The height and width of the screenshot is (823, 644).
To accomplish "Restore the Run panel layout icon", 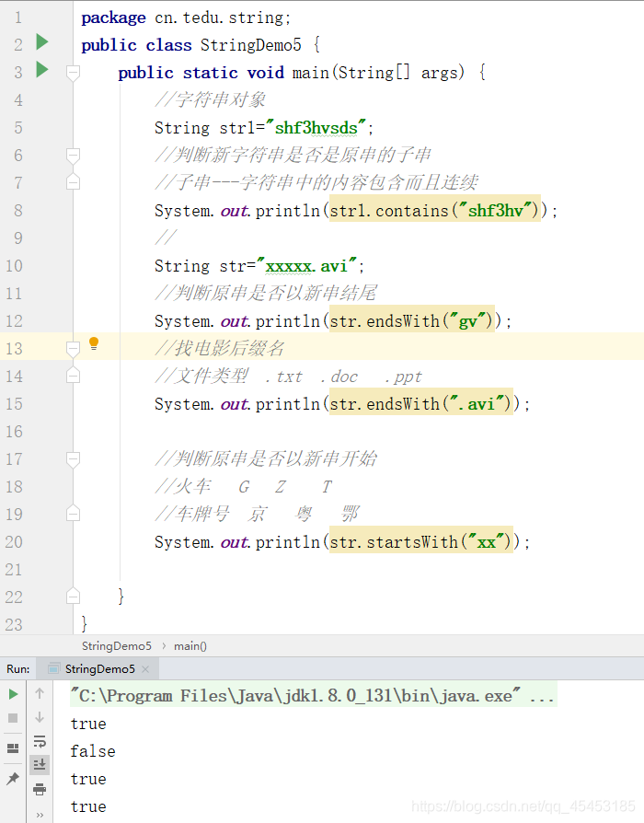I will click(x=13, y=748).
